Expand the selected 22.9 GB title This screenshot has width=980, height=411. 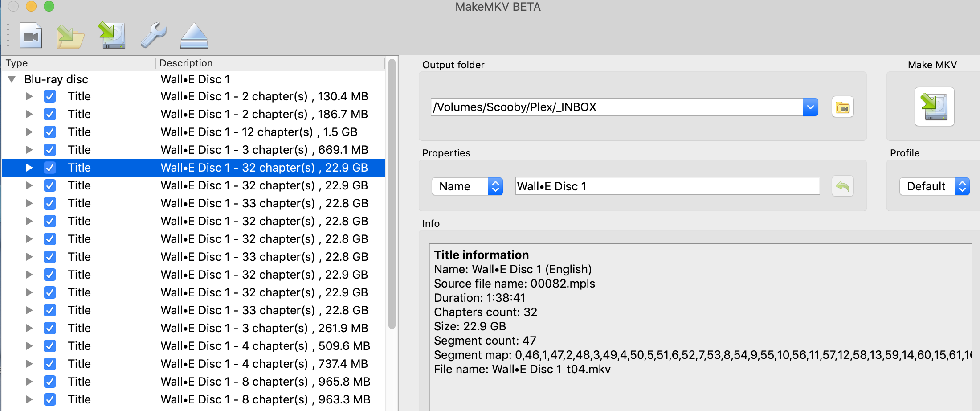coord(29,168)
